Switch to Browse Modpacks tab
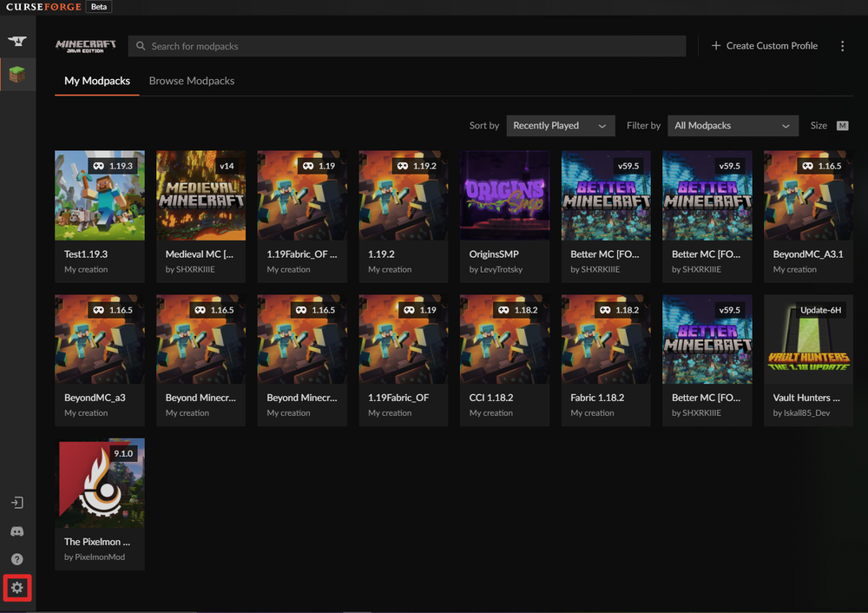Viewport: 868px width, 613px height. pos(192,81)
